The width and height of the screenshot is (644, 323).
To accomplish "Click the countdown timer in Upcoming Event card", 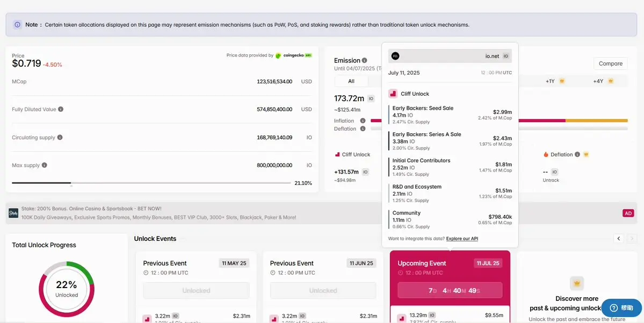I will pos(450,291).
